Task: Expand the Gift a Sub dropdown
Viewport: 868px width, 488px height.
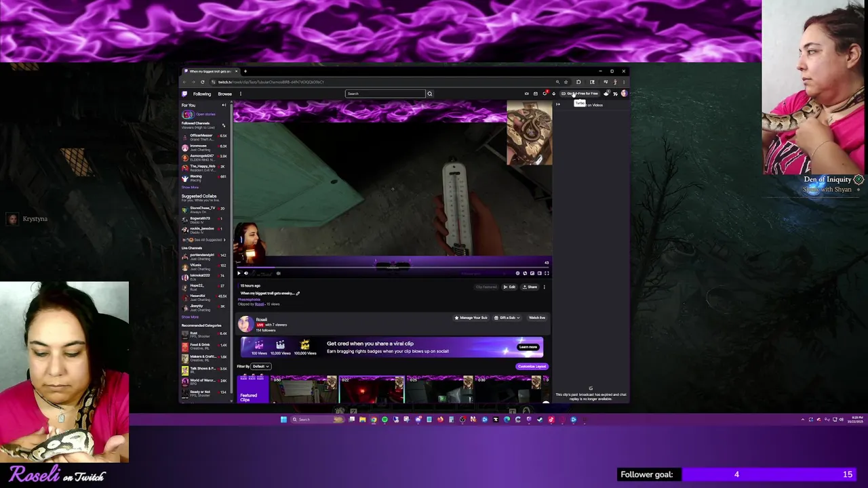Action: [x=507, y=318]
